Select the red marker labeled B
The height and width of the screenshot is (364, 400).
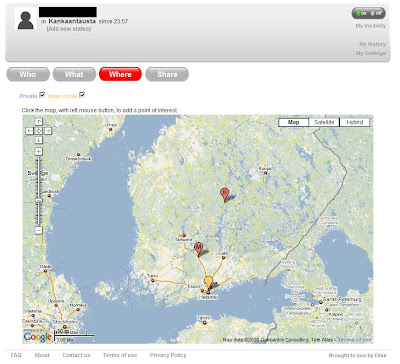click(x=225, y=194)
